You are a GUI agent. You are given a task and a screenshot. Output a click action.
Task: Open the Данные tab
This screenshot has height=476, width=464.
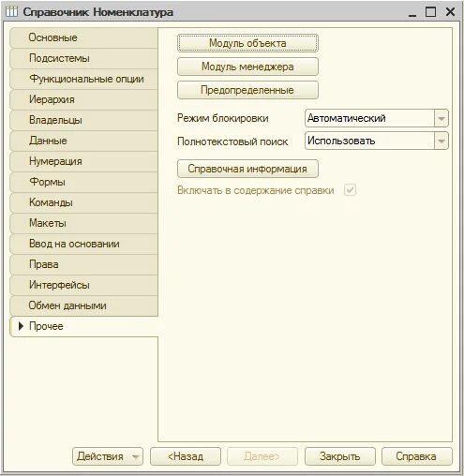coord(83,141)
